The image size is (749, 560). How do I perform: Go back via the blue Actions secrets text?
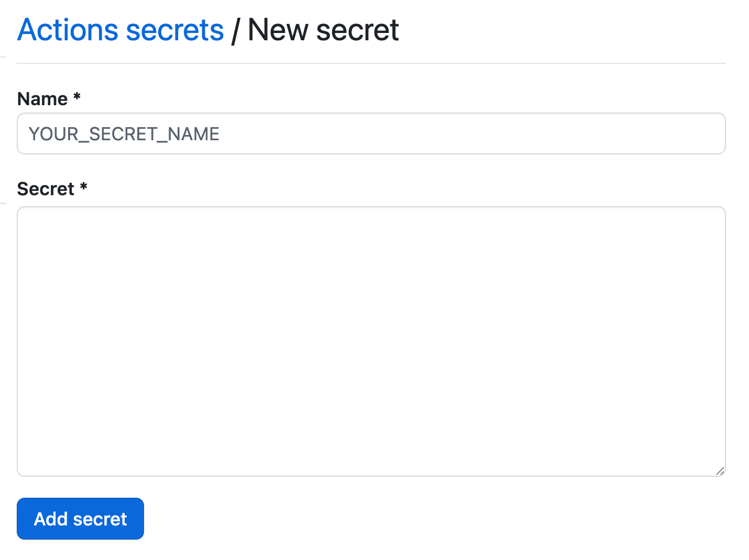120,30
